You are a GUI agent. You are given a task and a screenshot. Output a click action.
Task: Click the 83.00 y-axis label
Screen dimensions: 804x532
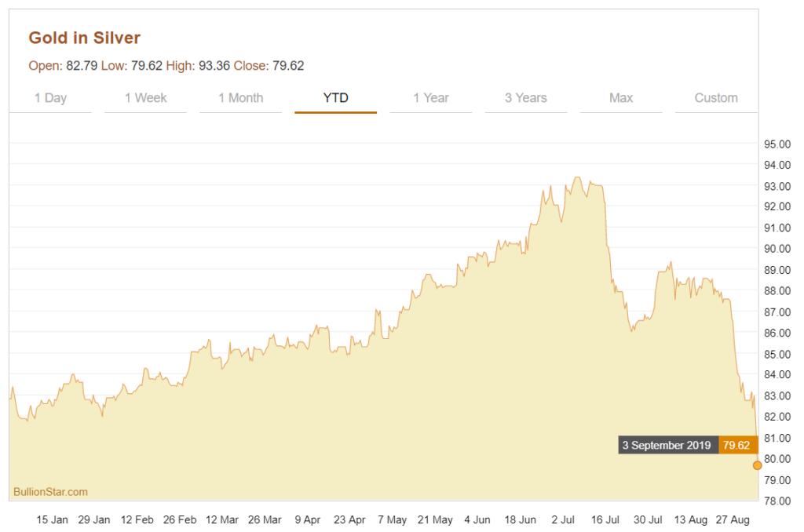pos(777,395)
